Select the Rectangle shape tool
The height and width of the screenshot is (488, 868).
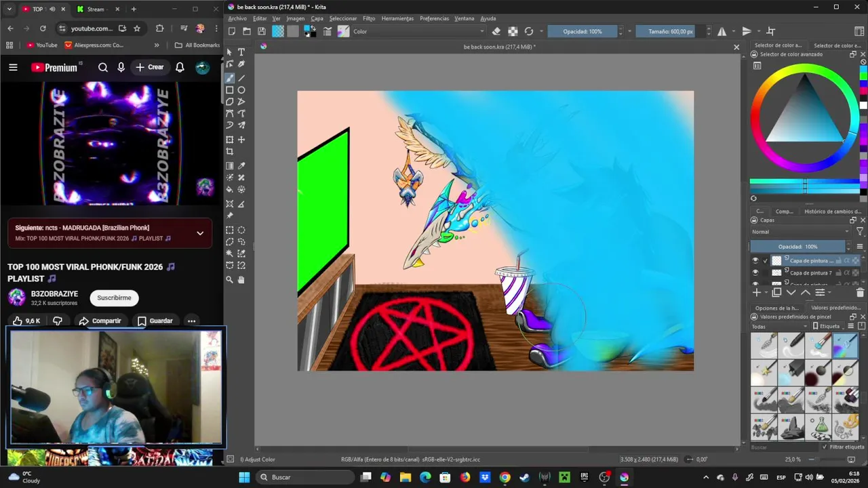230,90
